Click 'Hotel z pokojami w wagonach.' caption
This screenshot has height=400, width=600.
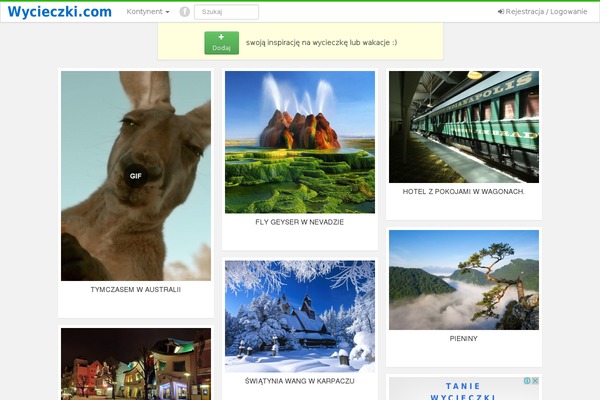coord(464,192)
